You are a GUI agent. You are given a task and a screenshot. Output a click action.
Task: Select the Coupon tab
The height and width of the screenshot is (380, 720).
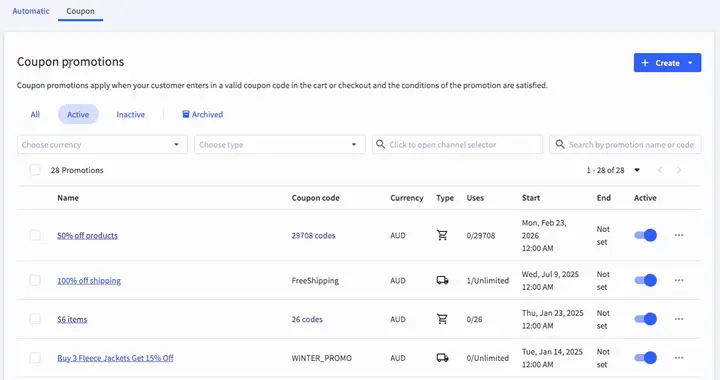pos(80,11)
